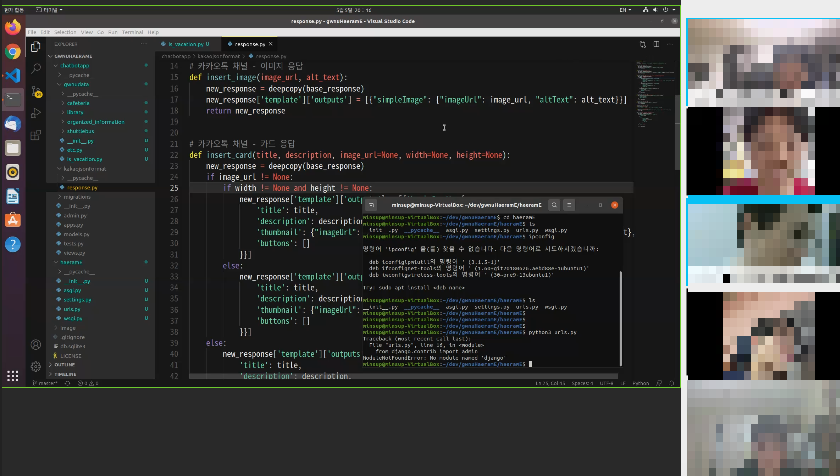This screenshot has height=476, width=840.
Task: Expand the migrations folder in Explorer
Action: coord(77,197)
